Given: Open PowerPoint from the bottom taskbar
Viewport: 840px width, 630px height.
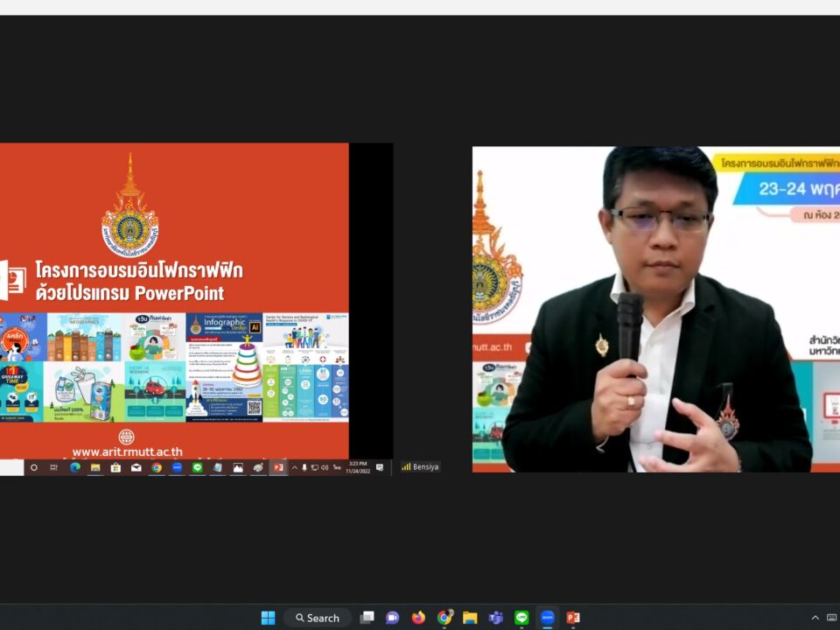Looking at the screenshot, I should pos(572,618).
